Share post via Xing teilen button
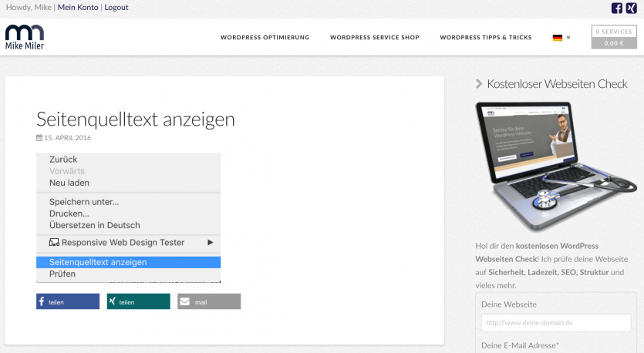This screenshot has width=644, height=353. (x=138, y=301)
